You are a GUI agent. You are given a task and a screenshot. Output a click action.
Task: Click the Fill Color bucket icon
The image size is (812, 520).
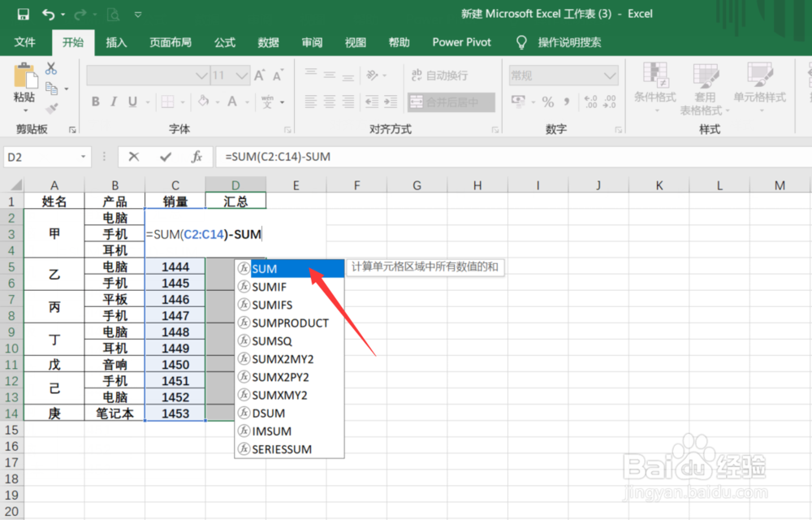(x=204, y=101)
